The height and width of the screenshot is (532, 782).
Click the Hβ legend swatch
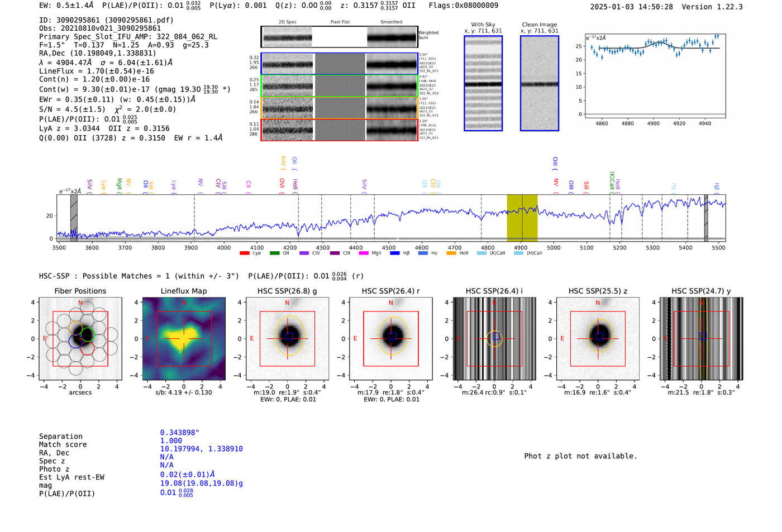pos(394,253)
